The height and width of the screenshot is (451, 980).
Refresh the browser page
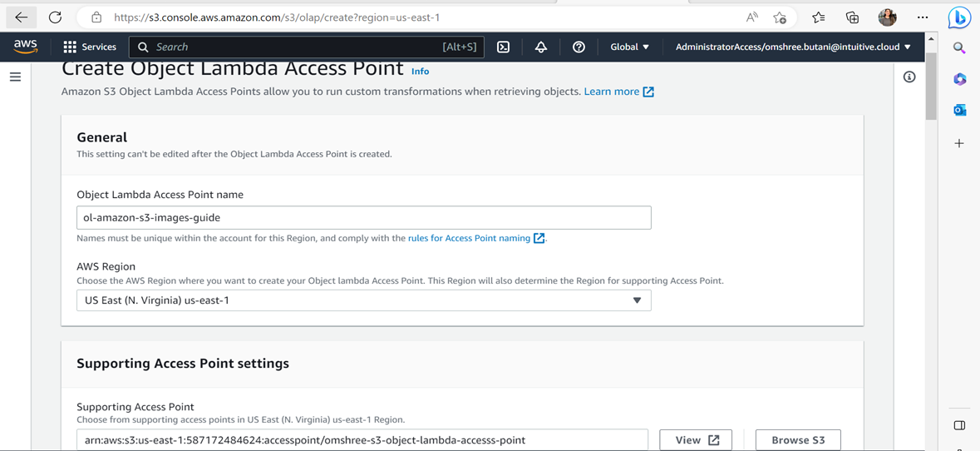coord(55,17)
